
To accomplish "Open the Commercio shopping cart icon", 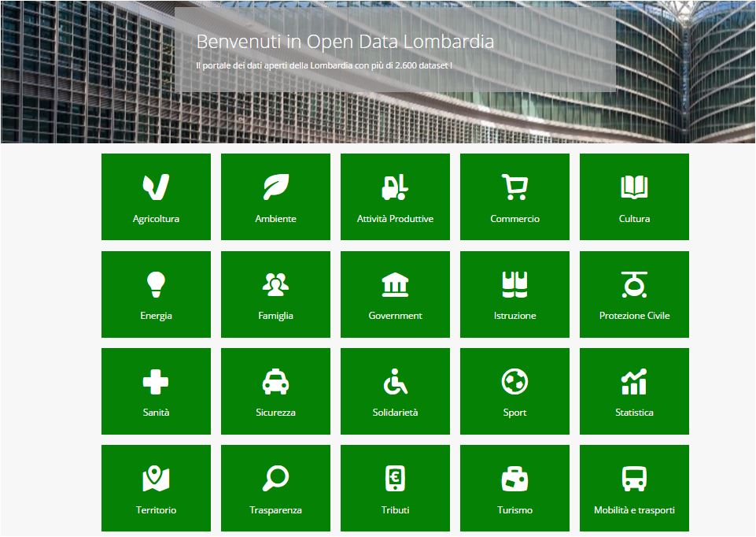I will click(514, 187).
